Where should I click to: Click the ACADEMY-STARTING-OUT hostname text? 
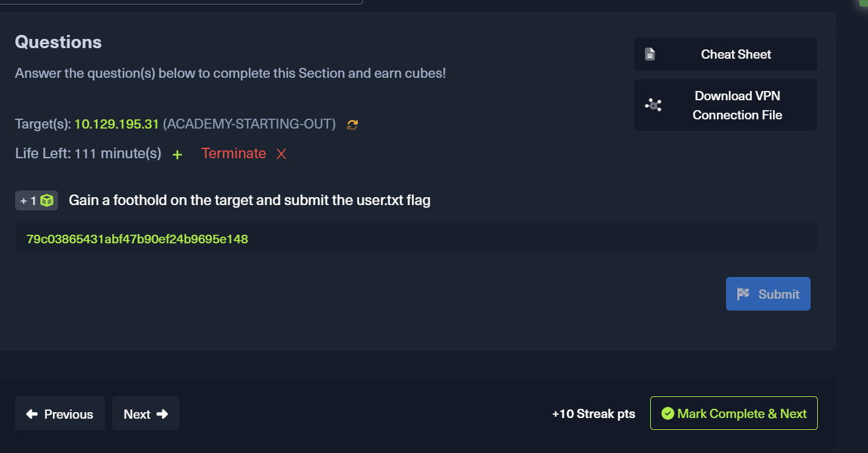click(x=250, y=124)
